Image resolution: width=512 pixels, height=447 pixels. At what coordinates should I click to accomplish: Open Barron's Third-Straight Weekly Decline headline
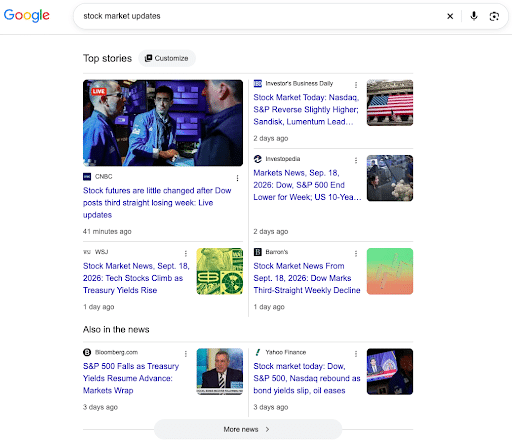click(307, 278)
